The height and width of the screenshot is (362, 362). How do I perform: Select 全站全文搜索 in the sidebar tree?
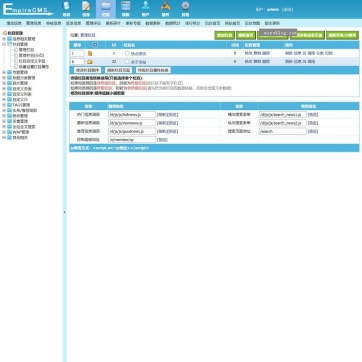pyautogui.click(x=24, y=127)
